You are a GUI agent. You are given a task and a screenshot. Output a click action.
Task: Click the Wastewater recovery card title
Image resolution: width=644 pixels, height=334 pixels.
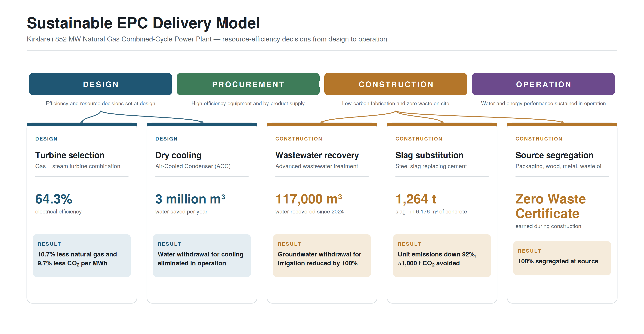(x=317, y=155)
